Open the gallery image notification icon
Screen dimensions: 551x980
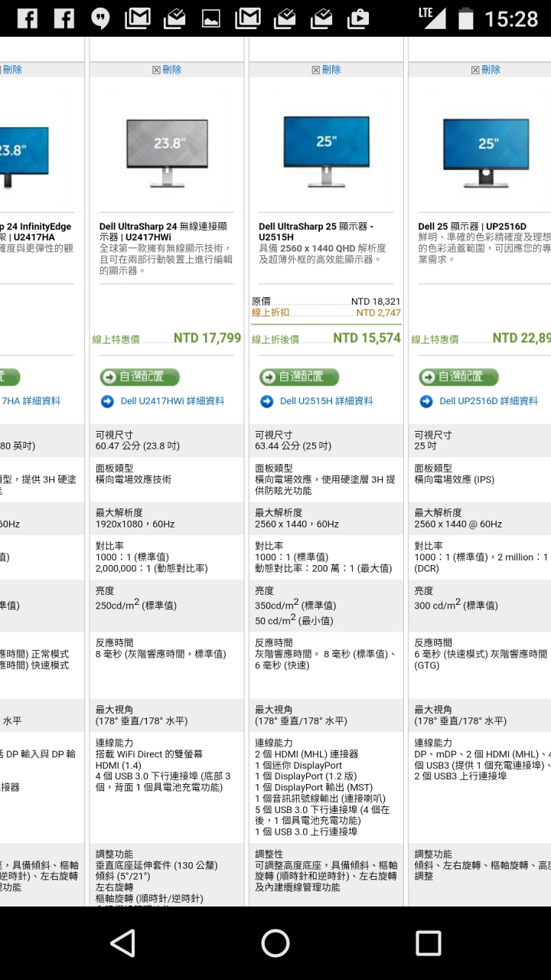tap(210, 18)
